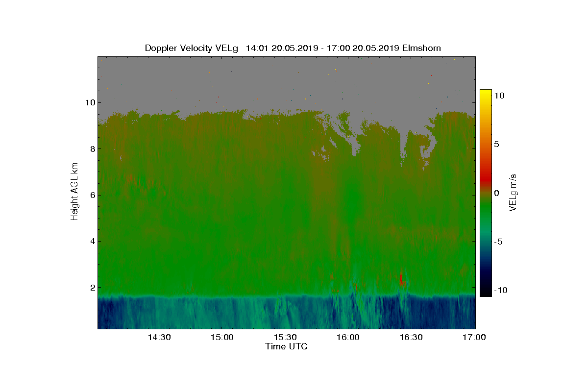Click the height axis label '10'
588x392 pixels.
[90, 102]
